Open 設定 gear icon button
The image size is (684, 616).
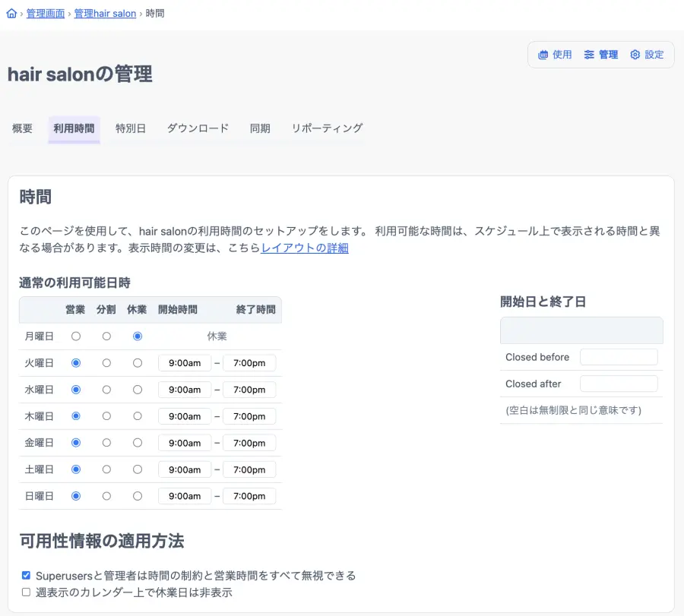[647, 55]
